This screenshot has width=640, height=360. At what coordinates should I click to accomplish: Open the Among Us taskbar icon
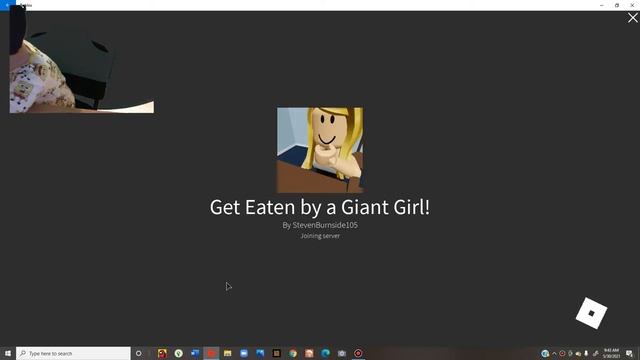(162, 353)
